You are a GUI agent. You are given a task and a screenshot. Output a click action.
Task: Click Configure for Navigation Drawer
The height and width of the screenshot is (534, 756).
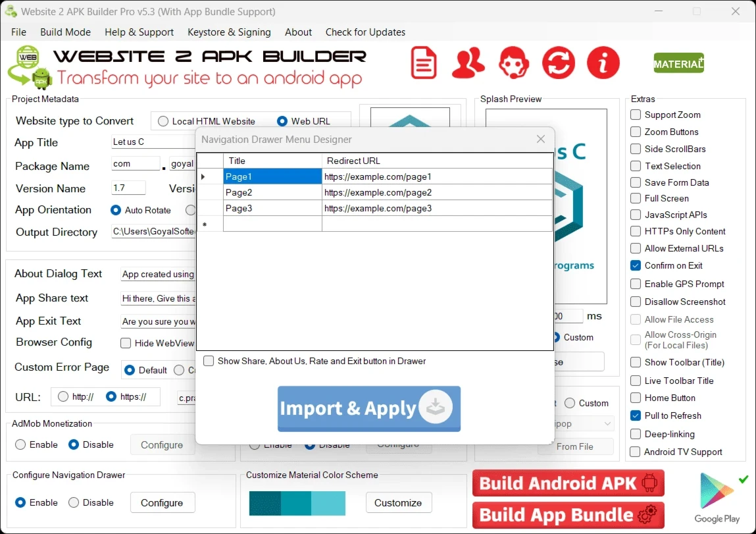click(163, 502)
